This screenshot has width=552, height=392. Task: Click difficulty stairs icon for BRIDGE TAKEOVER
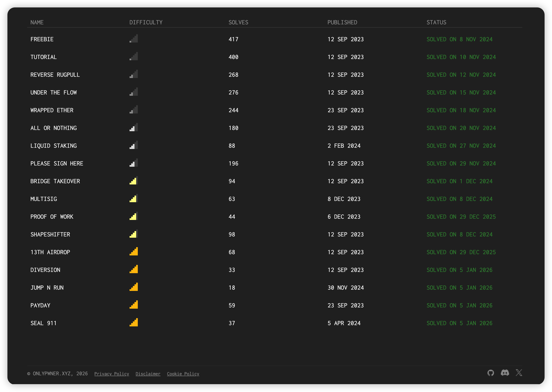click(x=134, y=181)
